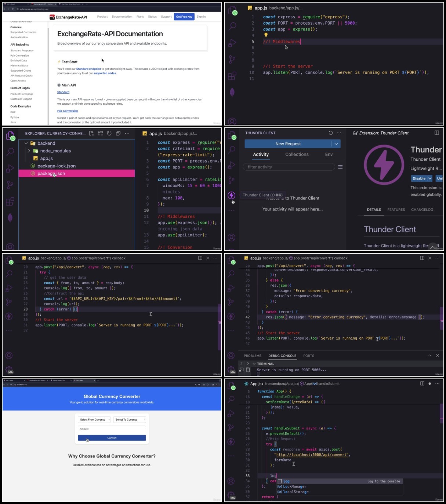
Task: Click New Request button
Action: tap(288, 144)
